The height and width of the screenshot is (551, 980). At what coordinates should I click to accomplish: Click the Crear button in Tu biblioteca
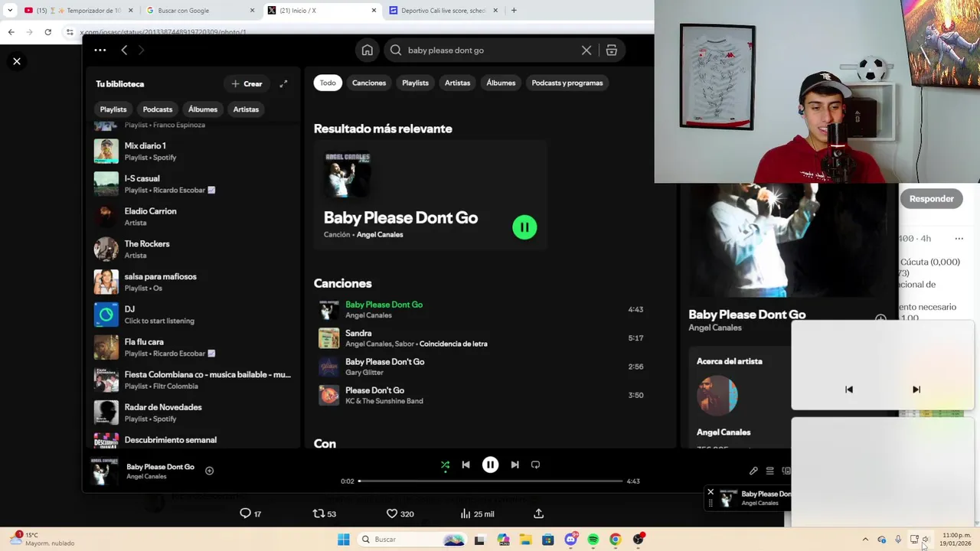pyautogui.click(x=247, y=83)
